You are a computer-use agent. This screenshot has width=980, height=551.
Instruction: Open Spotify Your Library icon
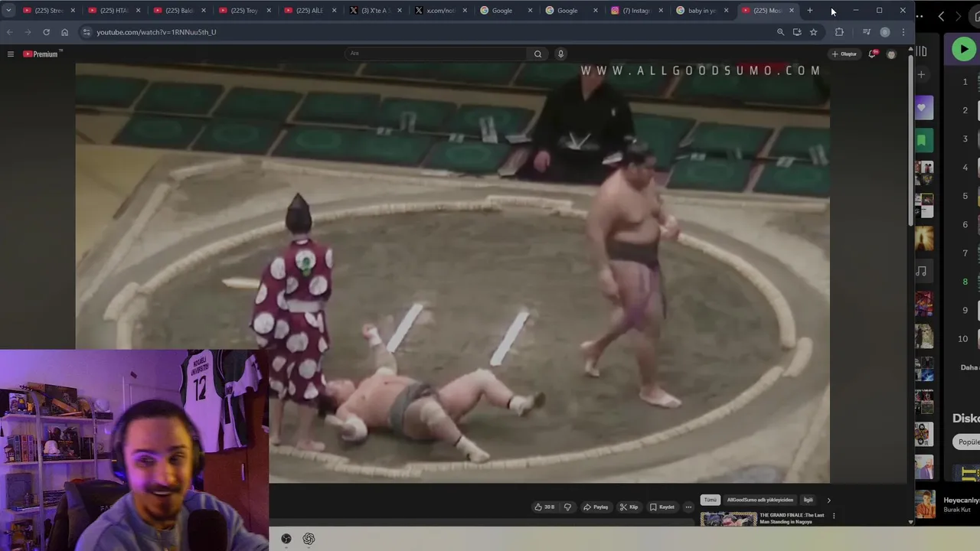tap(921, 51)
